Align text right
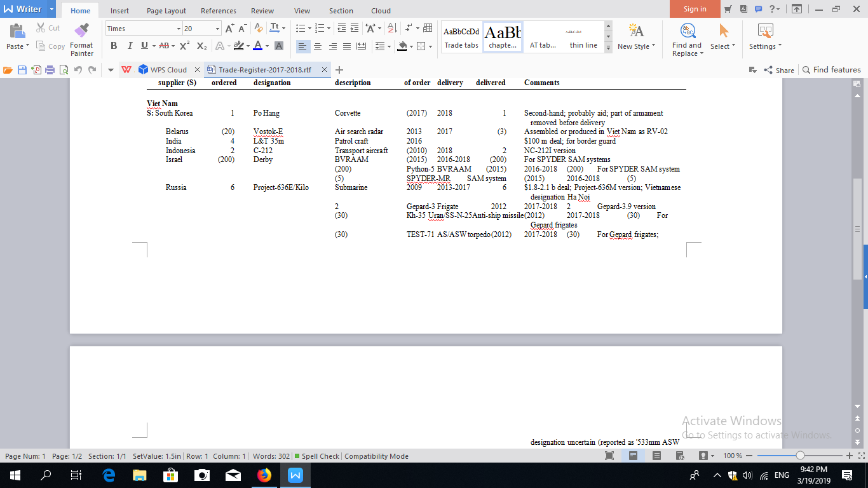 [x=332, y=46]
